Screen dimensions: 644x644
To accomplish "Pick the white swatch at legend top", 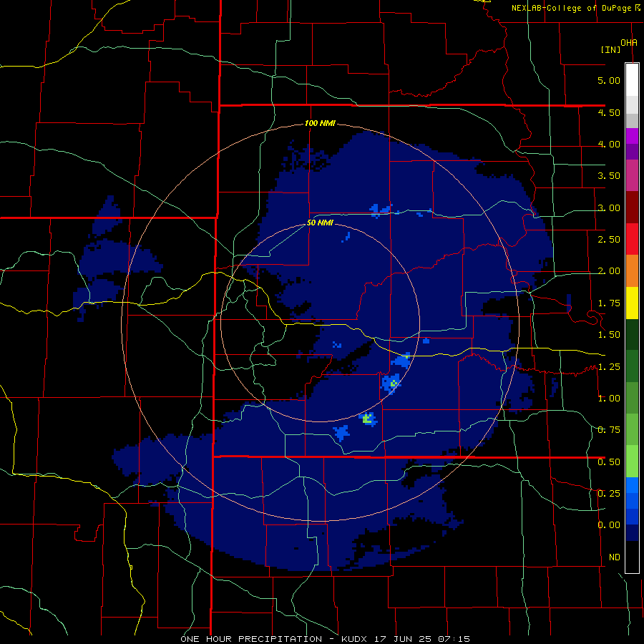I will pyautogui.click(x=632, y=79).
